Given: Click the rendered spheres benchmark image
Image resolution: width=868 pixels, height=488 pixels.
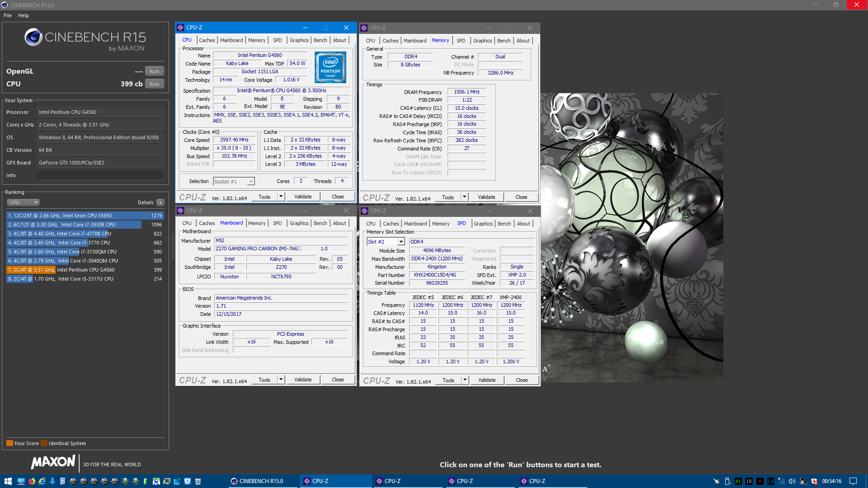Looking at the screenshot, I should [x=632, y=238].
